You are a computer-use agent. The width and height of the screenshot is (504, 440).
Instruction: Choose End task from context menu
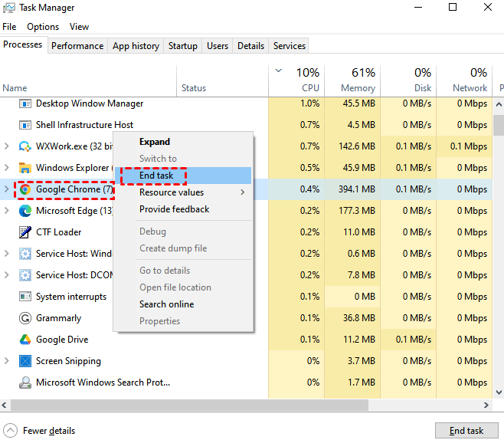coord(156,176)
